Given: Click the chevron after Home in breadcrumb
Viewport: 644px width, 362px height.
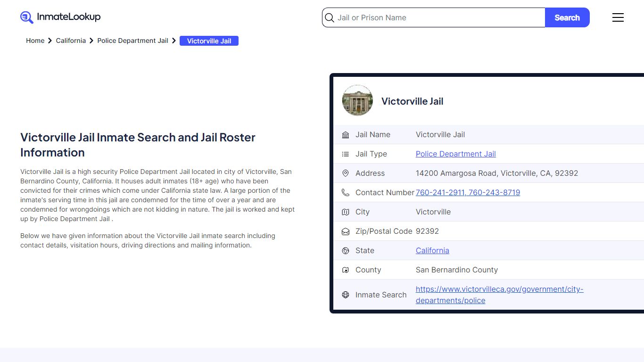Looking at the screenshot, I should pyautogui.click(x=50, y=41).
